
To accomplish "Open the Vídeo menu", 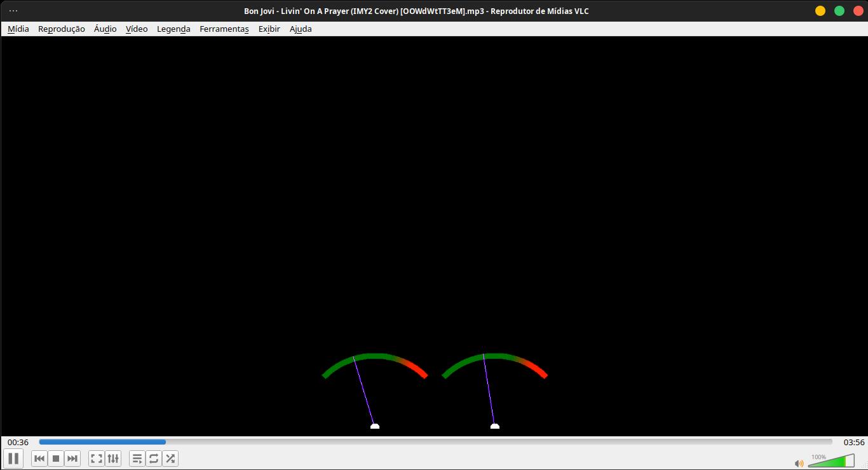I will tap(137, 29).
